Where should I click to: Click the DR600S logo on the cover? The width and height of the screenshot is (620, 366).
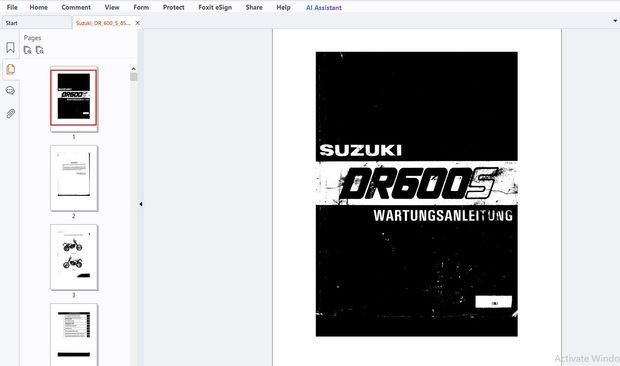418,183
